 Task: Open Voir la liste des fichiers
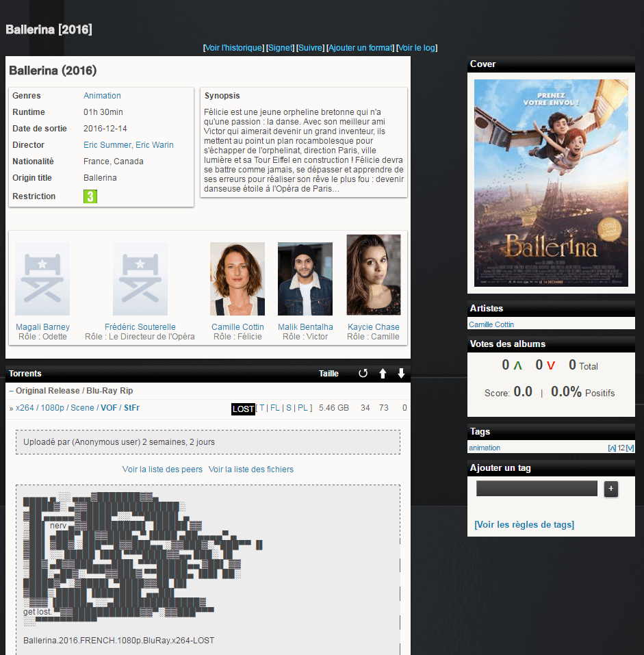(x=251, y=470)
